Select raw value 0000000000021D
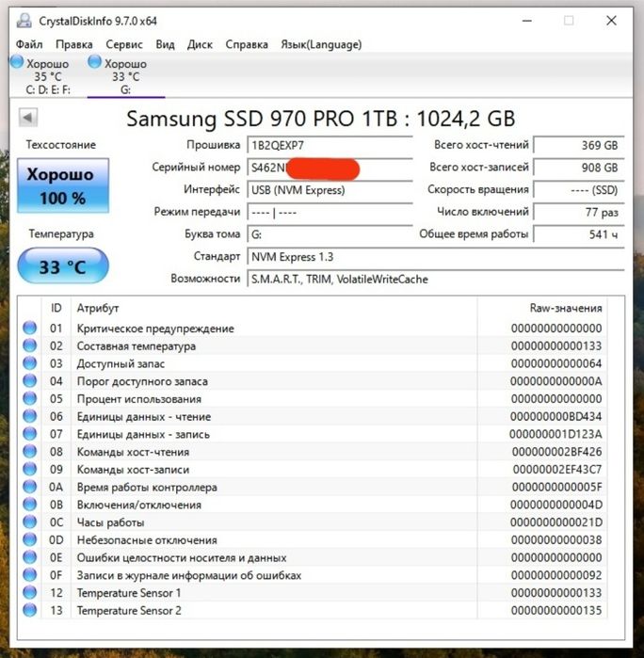644x658 pixels. coord(555,522)
